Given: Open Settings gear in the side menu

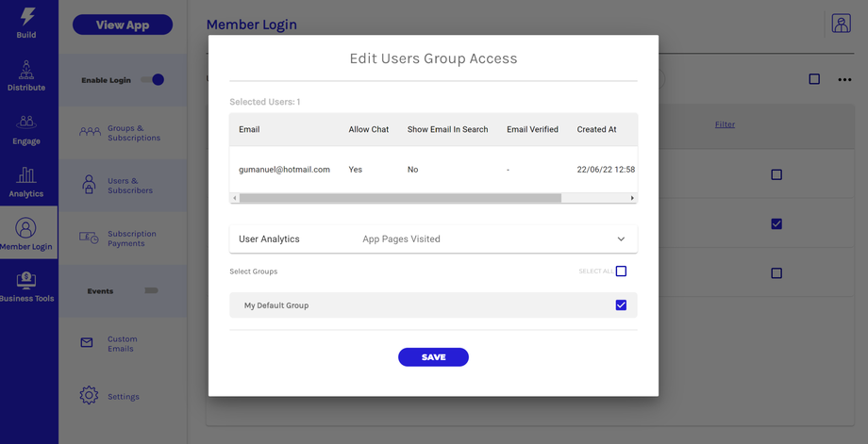Looking at the screenshot, I should [89, 396].
